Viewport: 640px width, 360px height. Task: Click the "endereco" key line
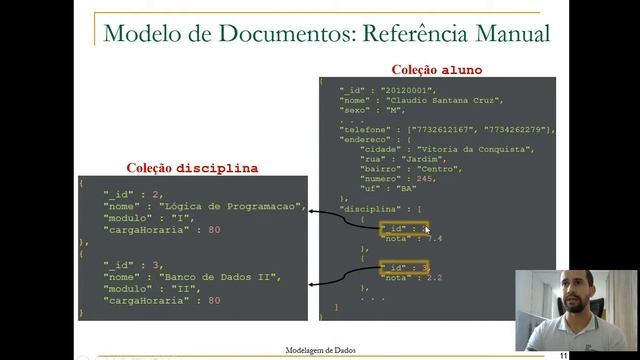[376, 140]
